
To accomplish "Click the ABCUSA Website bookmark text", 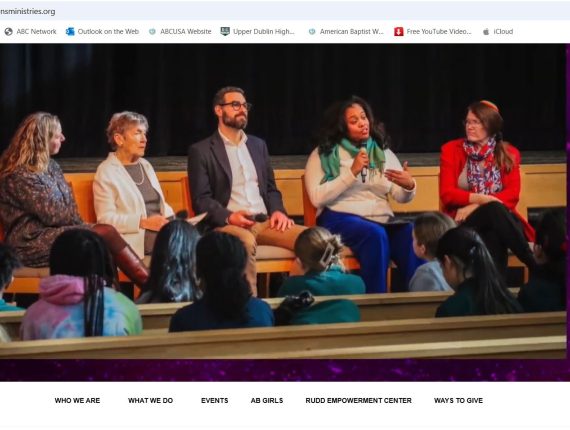I will tap(186, 32).
